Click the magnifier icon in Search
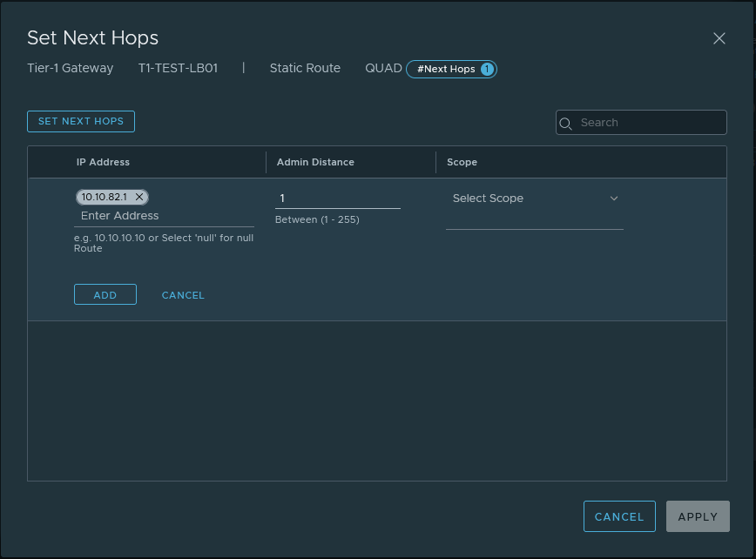756x559 pixels. [566, 123]
